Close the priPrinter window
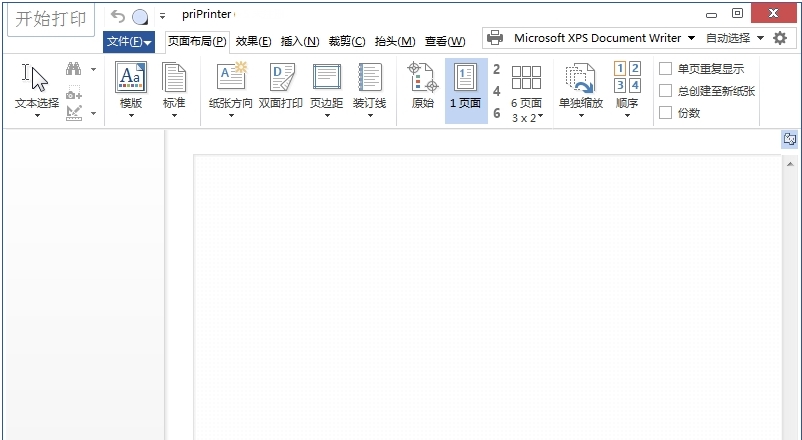Screen dimensions: 802x440 click(x=773, y=13)
